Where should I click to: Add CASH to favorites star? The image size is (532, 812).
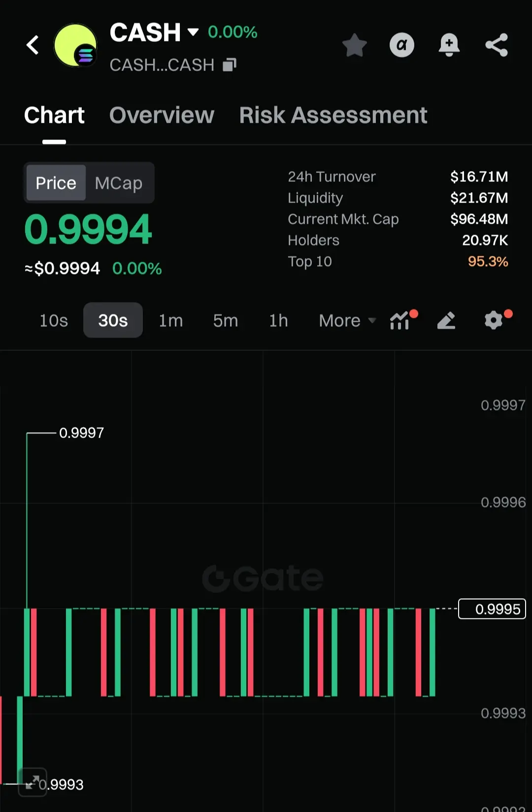(355, 45)
